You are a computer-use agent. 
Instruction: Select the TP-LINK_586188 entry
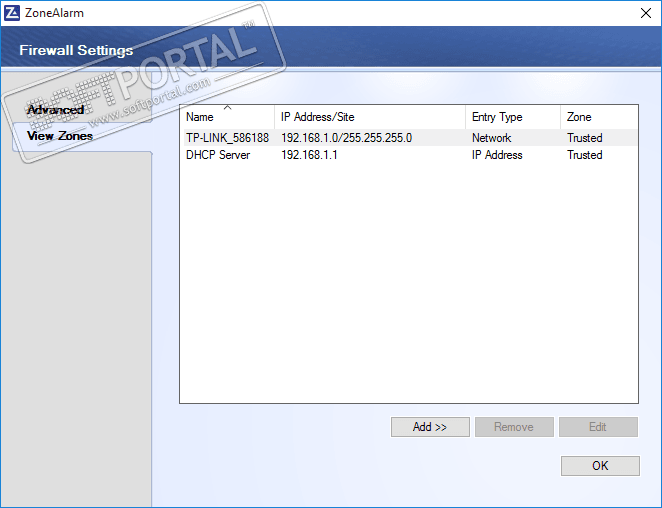pos(410,138)
